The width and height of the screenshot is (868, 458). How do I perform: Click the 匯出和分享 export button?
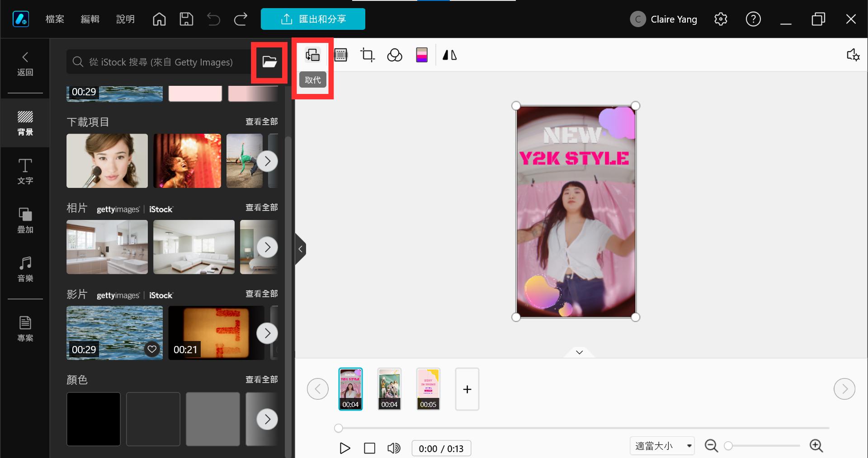tap(313, 19)
